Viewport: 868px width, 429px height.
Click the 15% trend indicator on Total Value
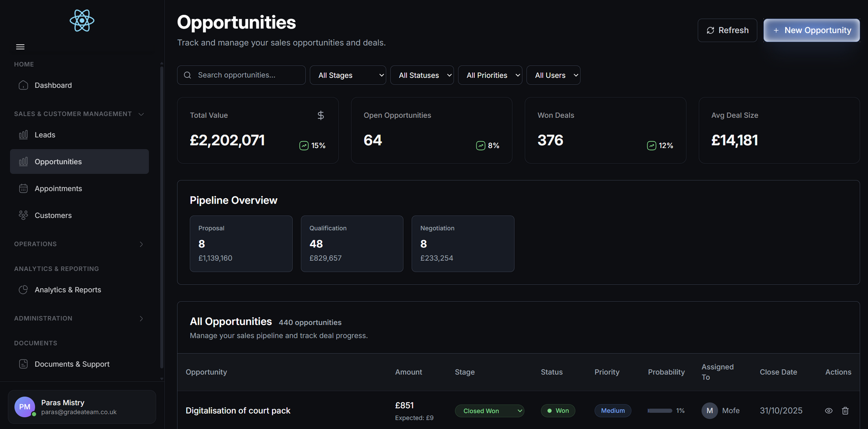coord(312,145)
